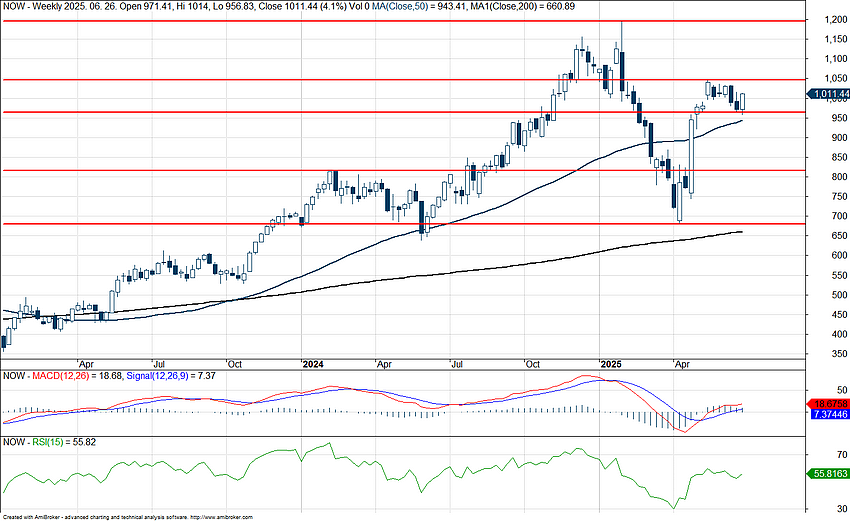
Task: Click the header text Lo 956.83
Action: pos(231,7)
